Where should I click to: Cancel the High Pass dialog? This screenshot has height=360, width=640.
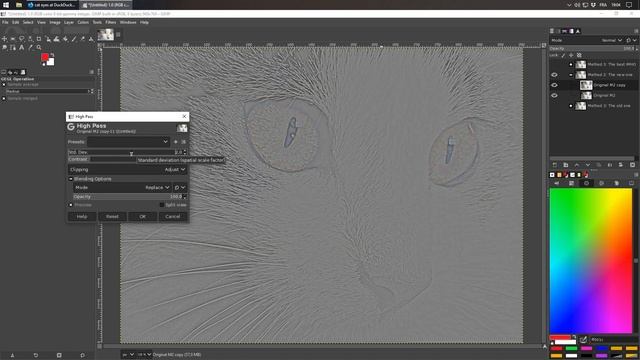173,216
